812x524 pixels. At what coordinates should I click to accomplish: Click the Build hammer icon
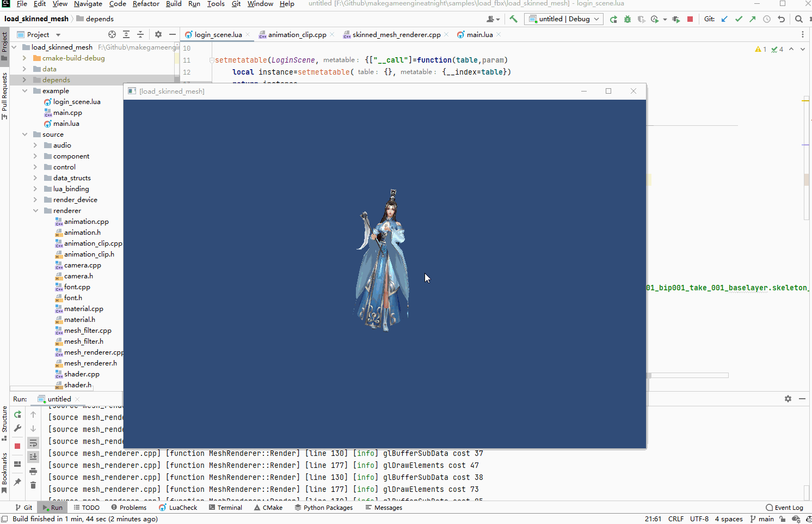pyautogui.click(x=513, y=19)
